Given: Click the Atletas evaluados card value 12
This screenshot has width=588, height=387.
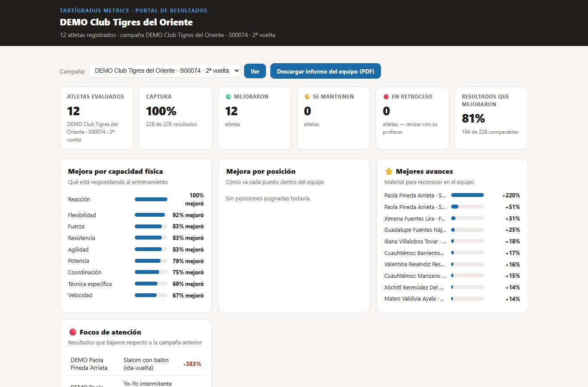Looking at the screenshot, I should click(74, 111).
